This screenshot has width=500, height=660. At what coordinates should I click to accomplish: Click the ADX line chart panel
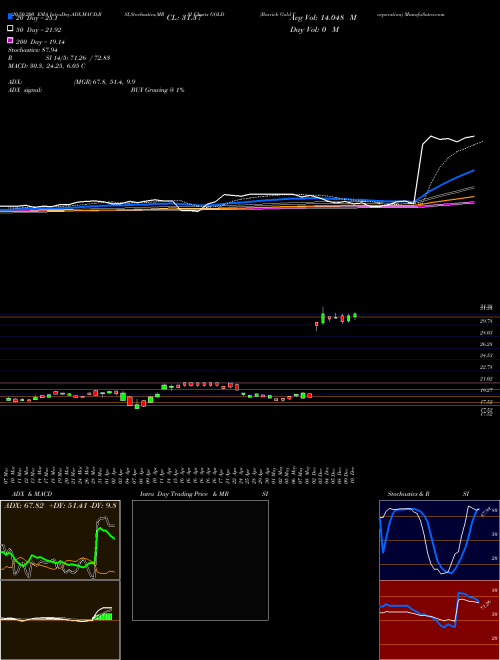click(60, 540)
